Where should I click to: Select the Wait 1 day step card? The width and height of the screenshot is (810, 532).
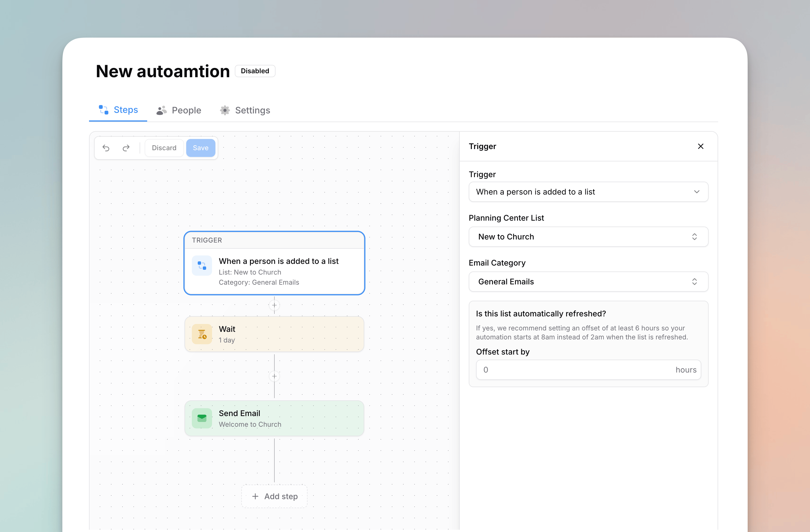point(274,334)
